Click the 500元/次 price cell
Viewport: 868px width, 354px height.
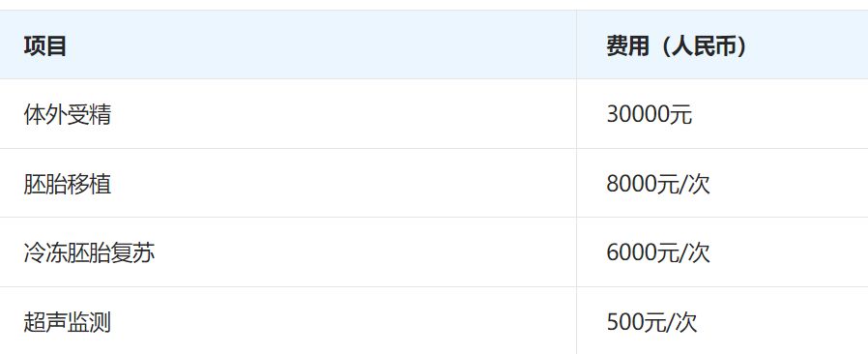[x=722, y=321]
